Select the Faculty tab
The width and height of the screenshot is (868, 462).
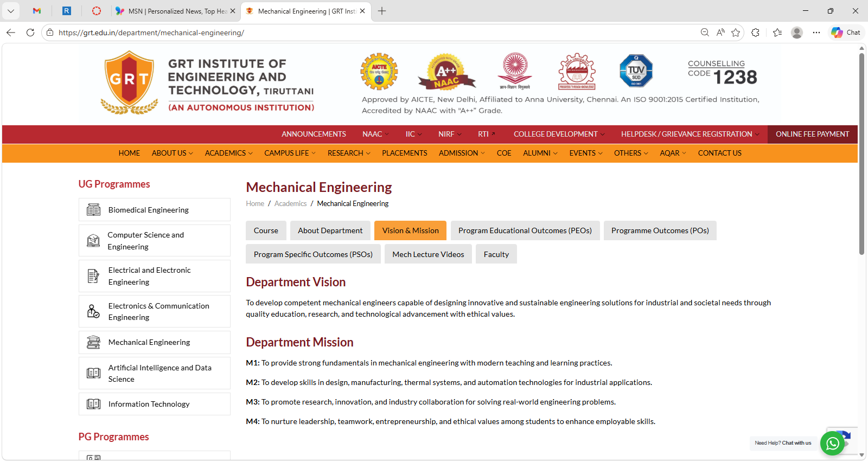click(496, 254)
